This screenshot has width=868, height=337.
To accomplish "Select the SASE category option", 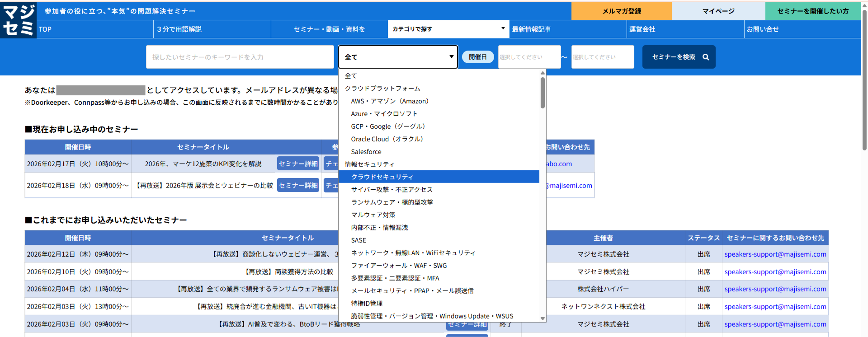I will tap(359, 240).
